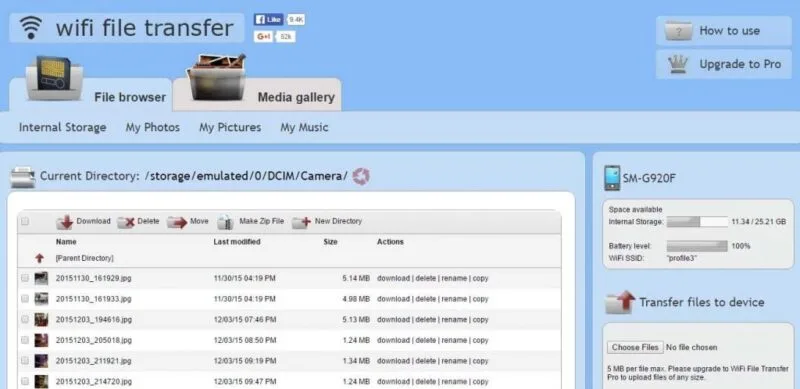Check the box for 20151203_194616.jpg
This screenshot has height=389, width=800.
coord(24,320)
